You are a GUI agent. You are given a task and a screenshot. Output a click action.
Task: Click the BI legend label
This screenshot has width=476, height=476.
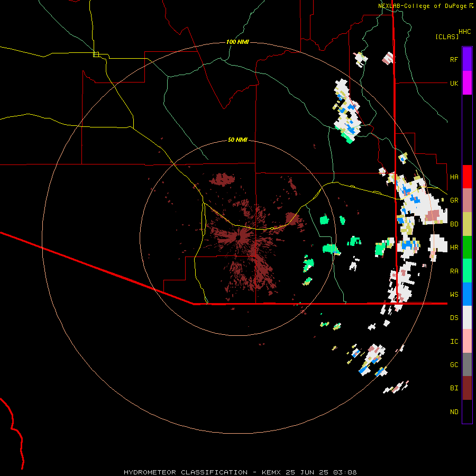click(454, 388)
